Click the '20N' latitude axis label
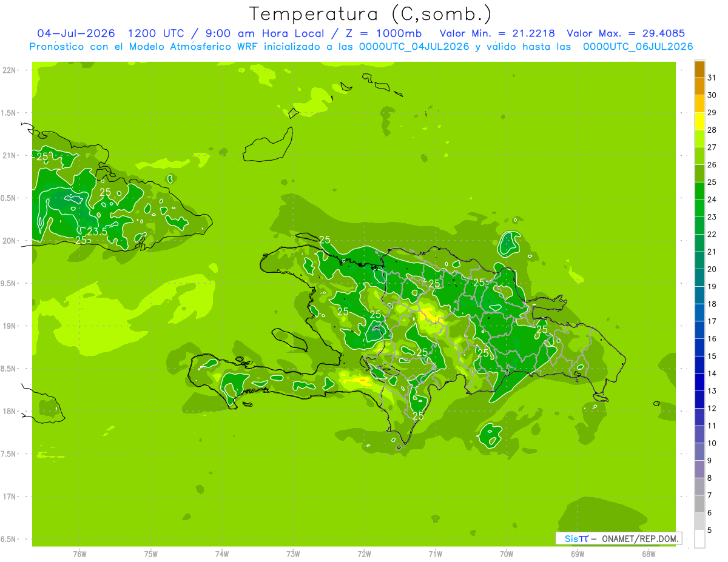This screenshot has height=562, width=728. 9,241
